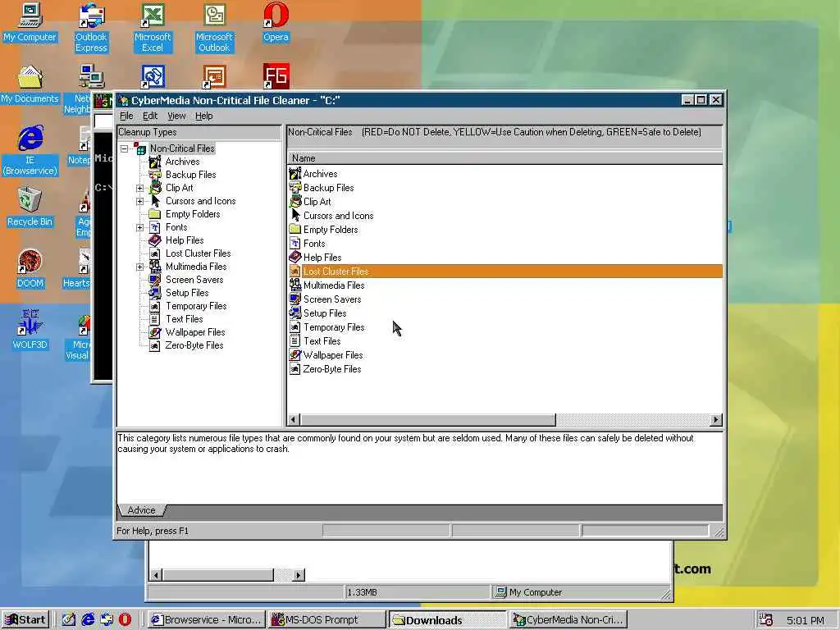
Task: Select Text Files in the tree
Action: (x=184, y=319)
